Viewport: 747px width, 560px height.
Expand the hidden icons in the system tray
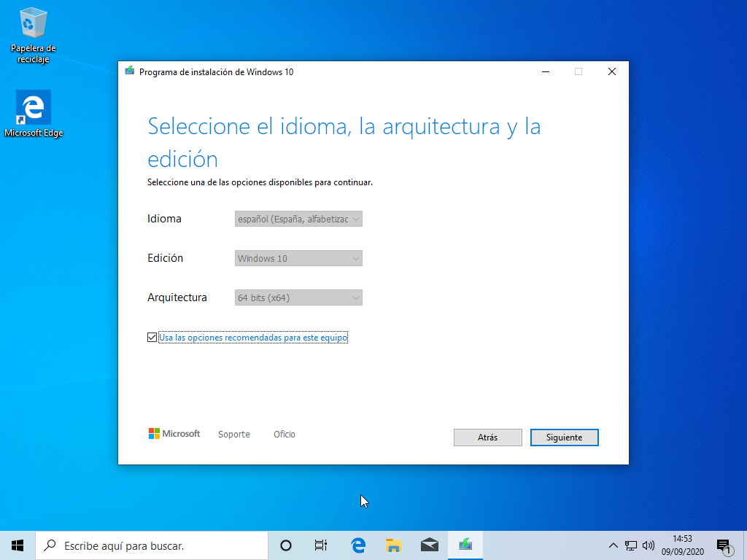pos(614,545)
